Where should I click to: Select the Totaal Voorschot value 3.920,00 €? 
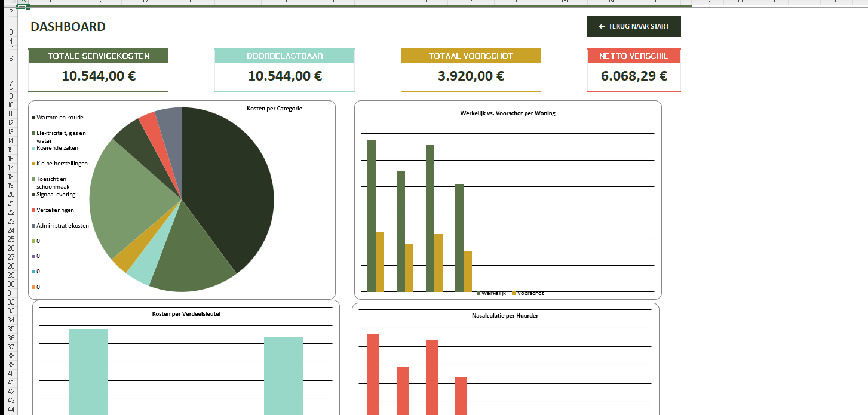click(x=471, y=76)
